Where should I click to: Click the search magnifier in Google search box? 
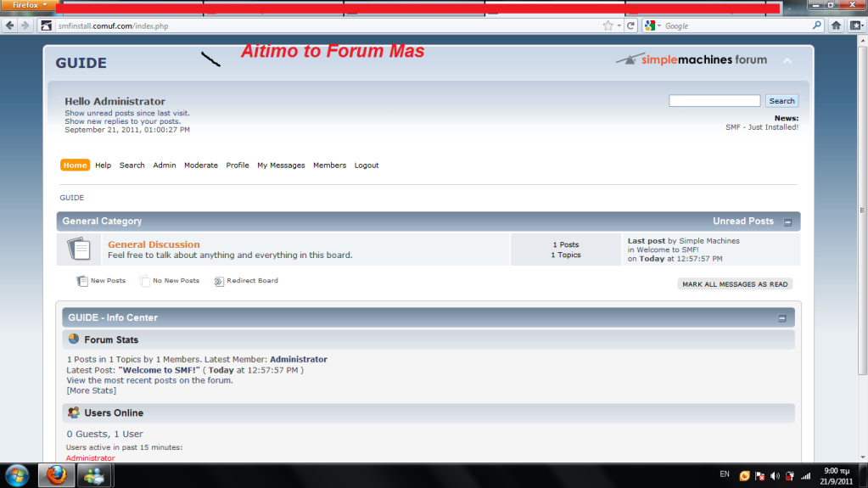click(817, 25)
